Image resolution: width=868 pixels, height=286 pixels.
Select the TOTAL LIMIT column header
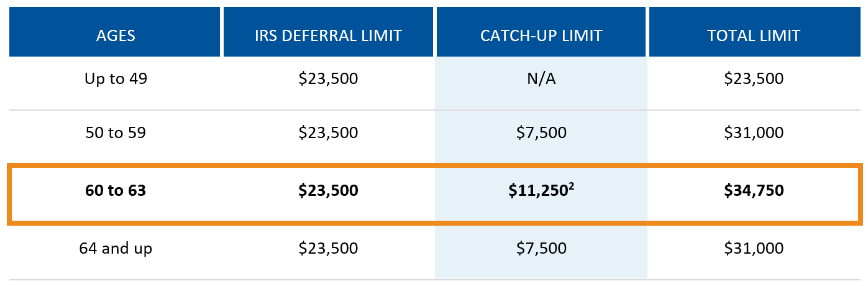[754, 35]
